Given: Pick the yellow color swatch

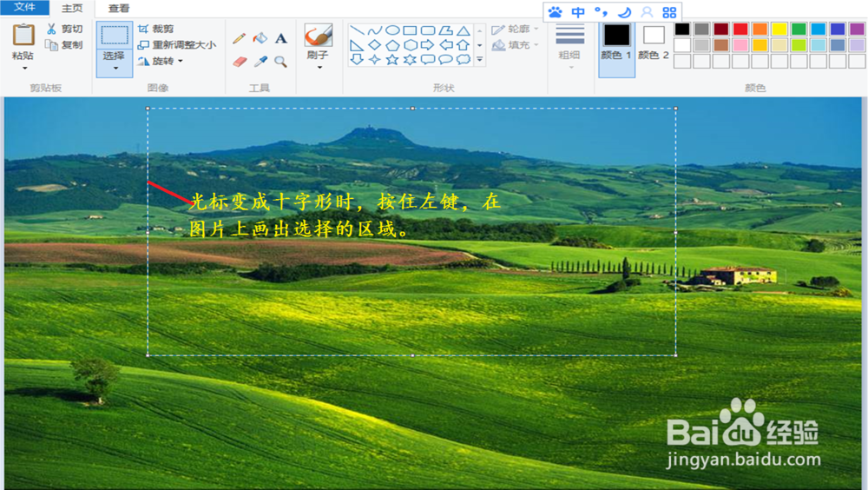Looking at the screenshot, I should pyautogui.click(x=779, y=29).
